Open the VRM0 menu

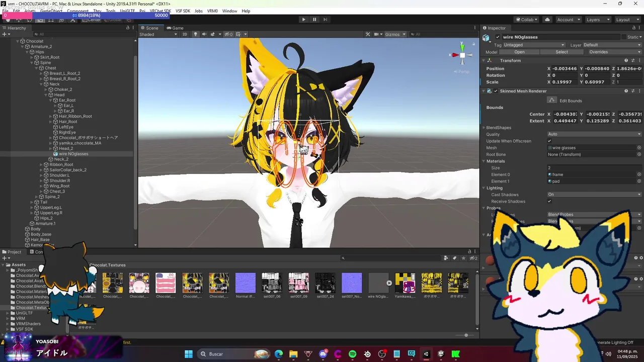212,11
